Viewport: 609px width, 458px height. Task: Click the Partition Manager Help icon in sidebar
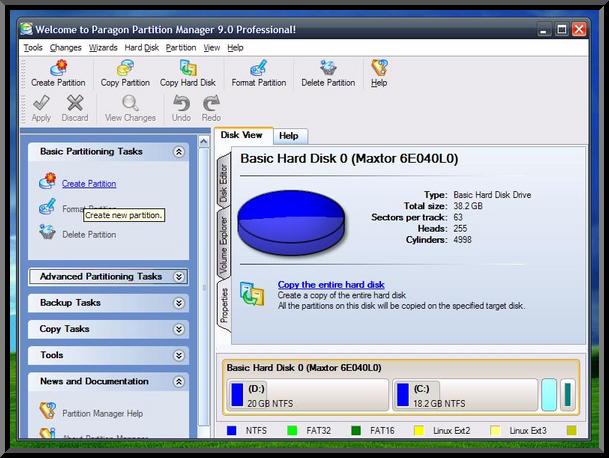click(x=48, y=411)
